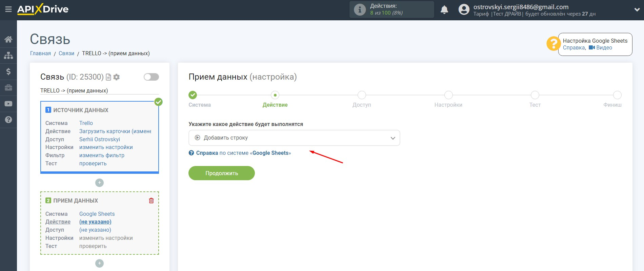Click source изменить настройки link
644x271 pixels.
tap(106, 147)
